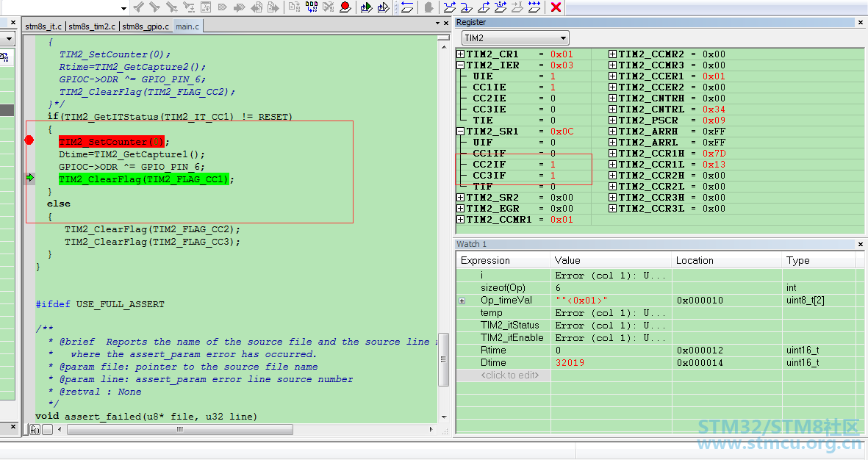Click the green arrow current-line marker in margin

coord(30,178)
